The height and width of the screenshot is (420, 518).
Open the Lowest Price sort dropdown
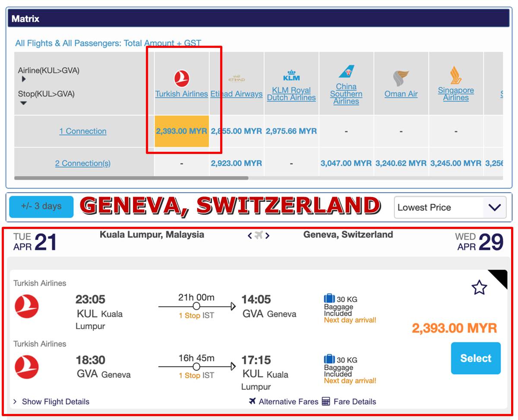450,207
